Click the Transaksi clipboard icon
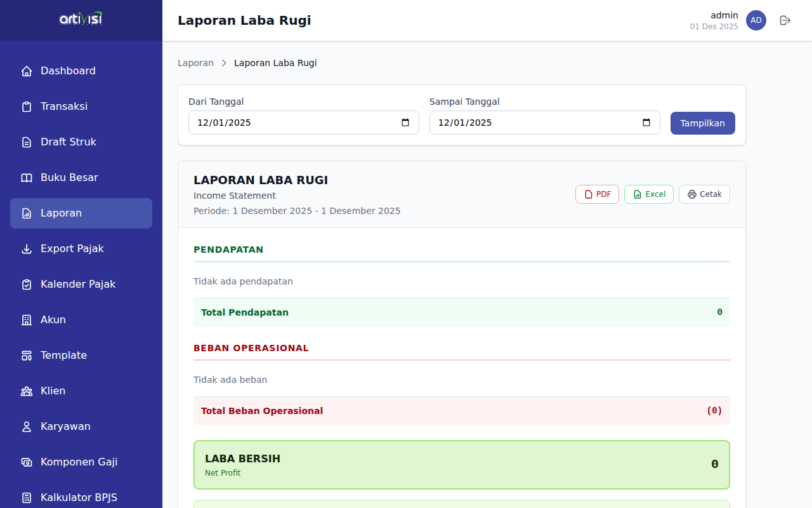 [x=27, y=107]
